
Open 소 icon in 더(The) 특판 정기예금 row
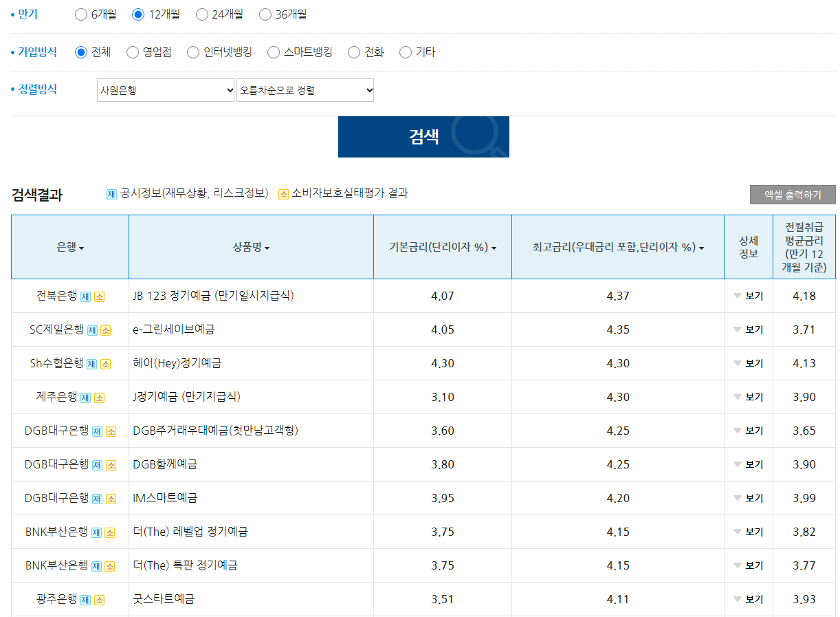(110, 566)
